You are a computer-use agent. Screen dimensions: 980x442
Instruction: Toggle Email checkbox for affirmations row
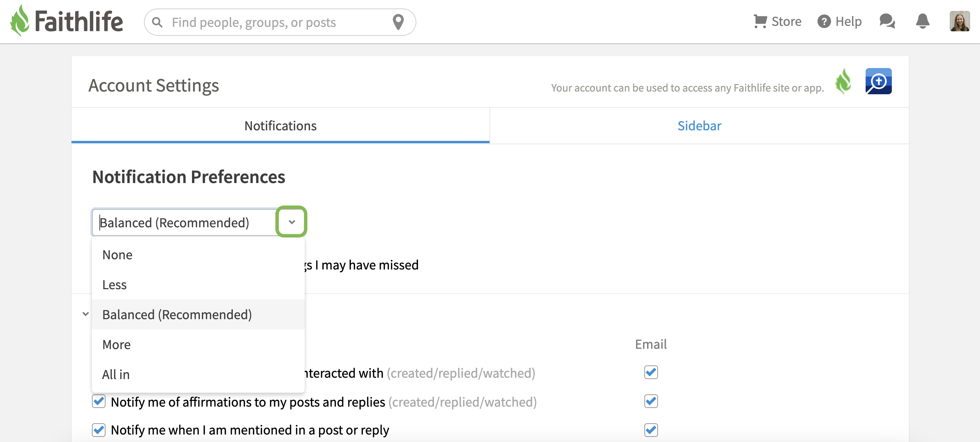coord(651,401)
